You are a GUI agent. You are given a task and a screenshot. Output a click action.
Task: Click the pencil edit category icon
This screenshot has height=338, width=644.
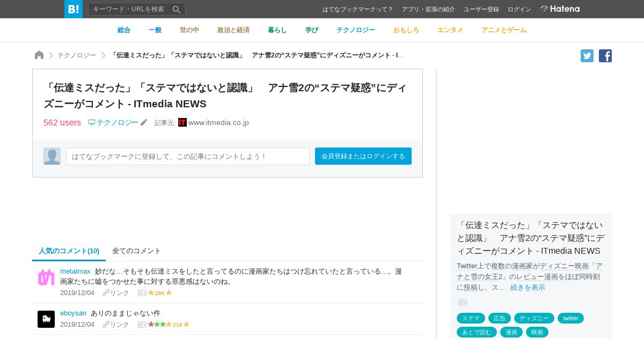144,122
